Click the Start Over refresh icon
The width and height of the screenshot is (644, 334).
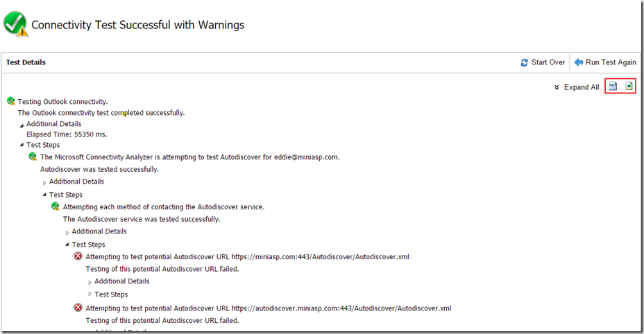click(525, 62)
